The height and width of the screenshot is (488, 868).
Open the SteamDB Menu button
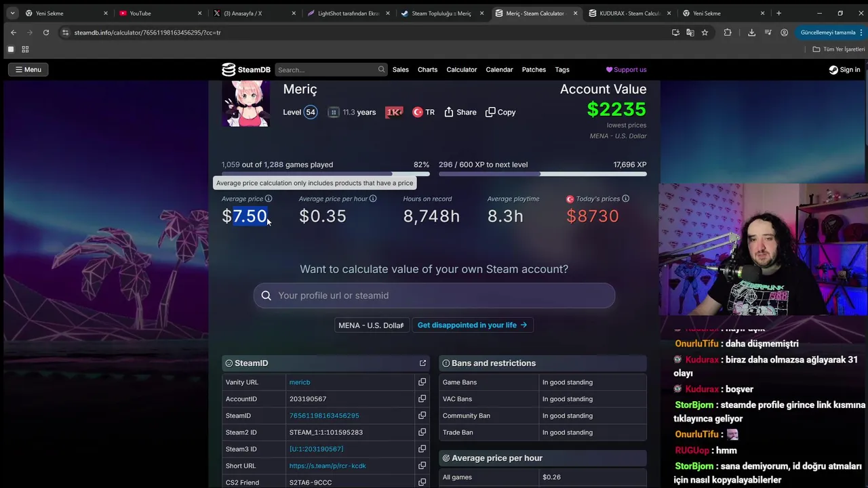(x=28, y=70)
